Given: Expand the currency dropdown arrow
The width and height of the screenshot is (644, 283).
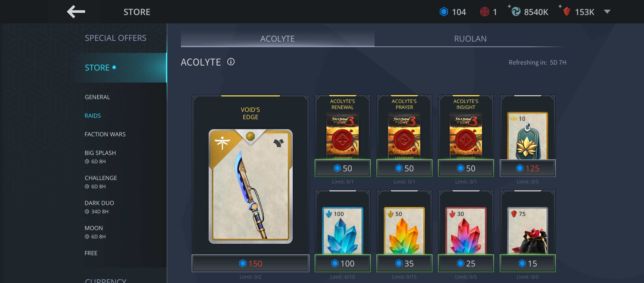Looking at the screenshot, I should tap(607, 12).
